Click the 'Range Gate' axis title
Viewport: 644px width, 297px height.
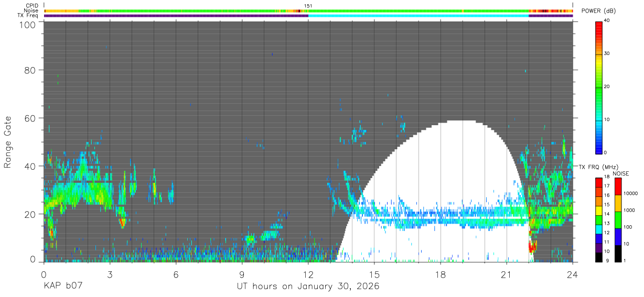tap(8, 142)
